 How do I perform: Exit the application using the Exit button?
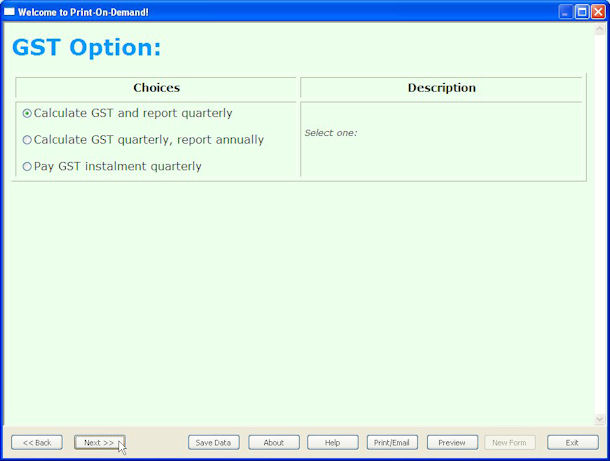572,442
